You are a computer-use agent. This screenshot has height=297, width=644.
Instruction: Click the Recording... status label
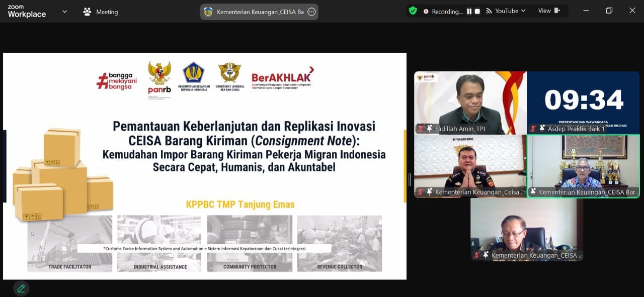447,11
